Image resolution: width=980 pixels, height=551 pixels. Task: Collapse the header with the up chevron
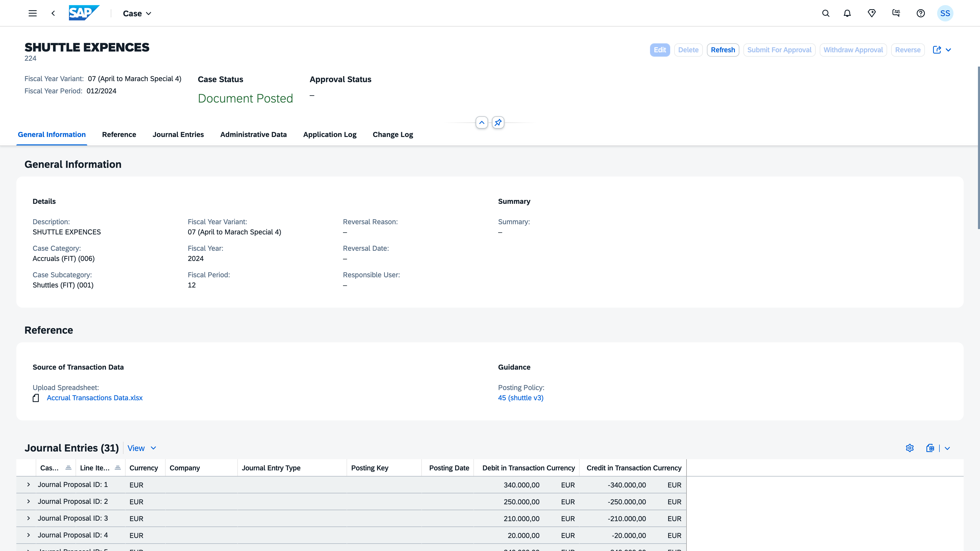[482, 122]
